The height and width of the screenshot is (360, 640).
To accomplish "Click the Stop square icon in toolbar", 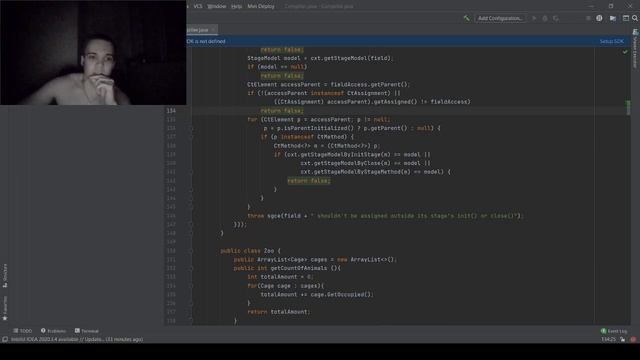I will coord(588,18).
